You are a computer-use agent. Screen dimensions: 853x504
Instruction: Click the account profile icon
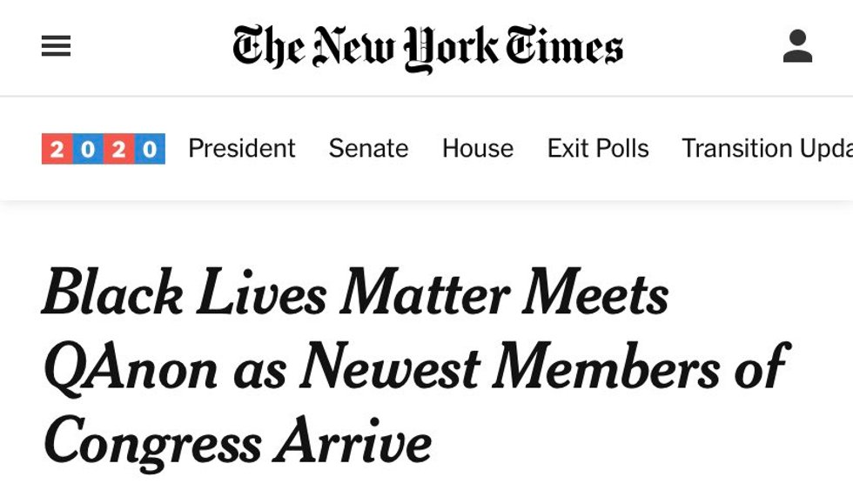coord(797,47)
